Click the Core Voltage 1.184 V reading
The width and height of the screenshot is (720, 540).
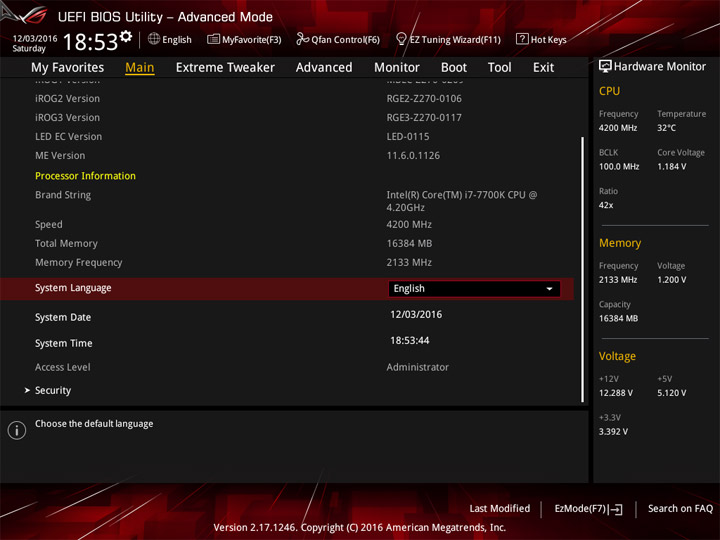[671, 166]
